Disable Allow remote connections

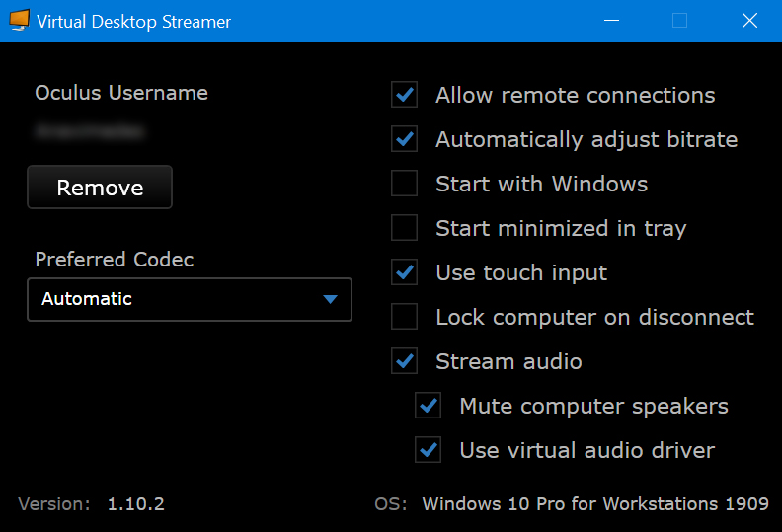(405, 96)
